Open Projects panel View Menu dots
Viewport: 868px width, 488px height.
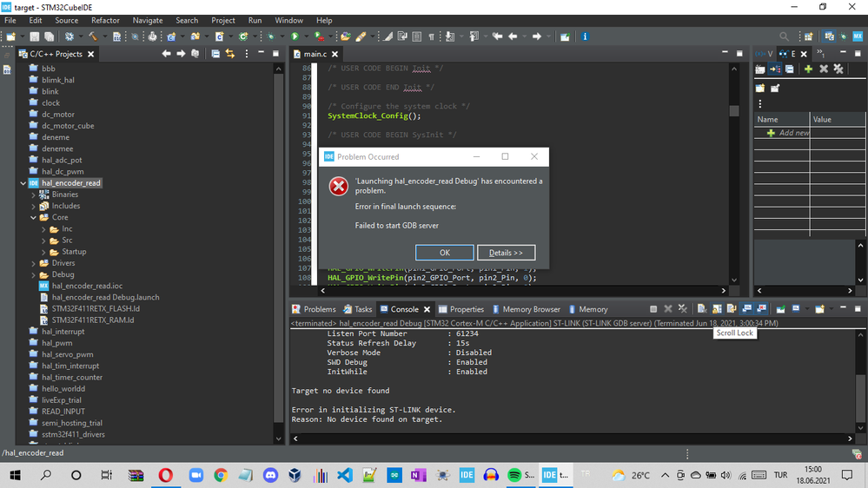(247, 54)
